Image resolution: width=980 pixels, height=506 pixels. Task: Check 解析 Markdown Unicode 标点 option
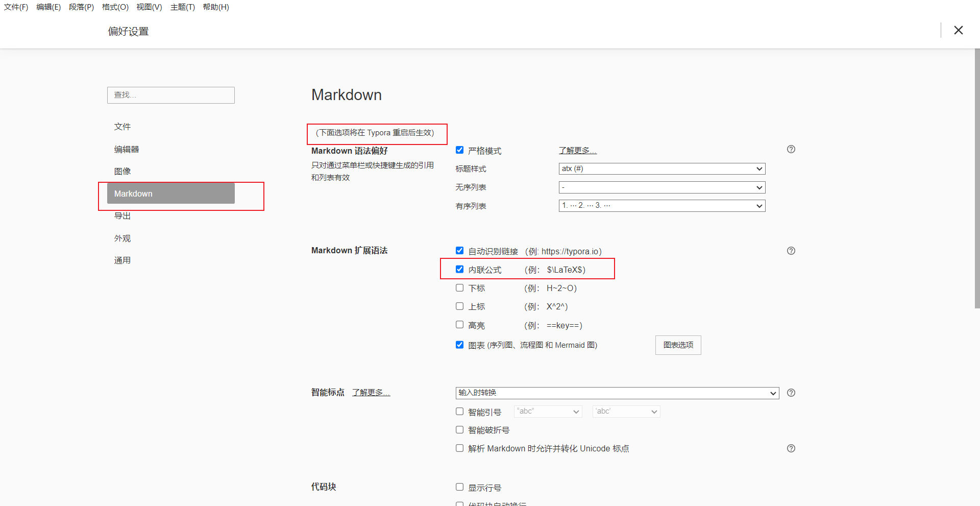point(459,448)
